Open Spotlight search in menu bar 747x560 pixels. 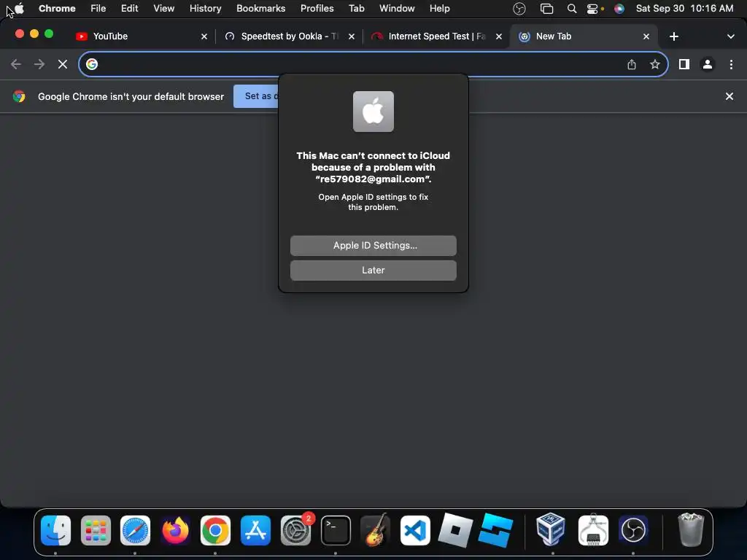572,9
